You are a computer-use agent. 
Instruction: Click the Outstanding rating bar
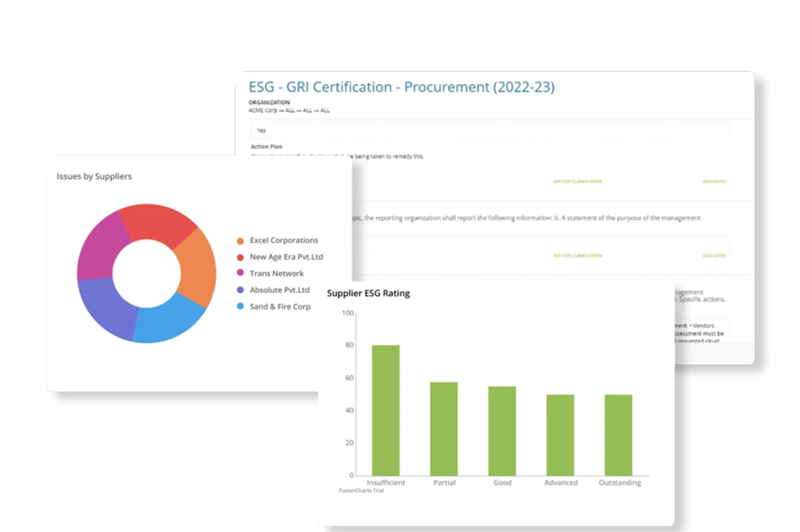pos(618,435)
